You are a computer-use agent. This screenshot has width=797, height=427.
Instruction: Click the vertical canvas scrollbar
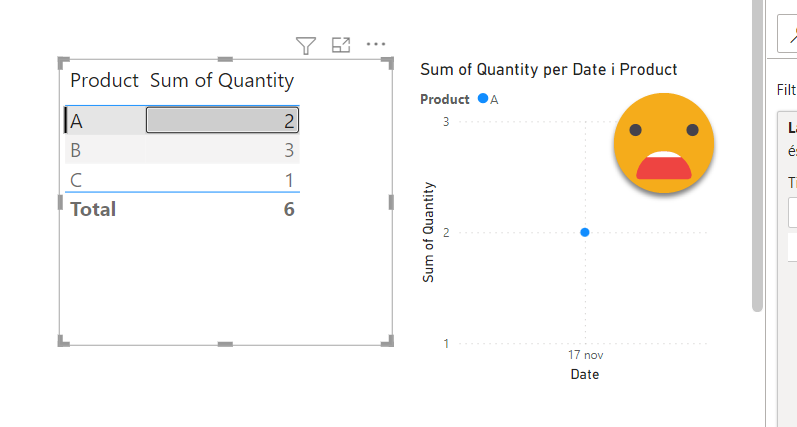click(x=758, y=150)
